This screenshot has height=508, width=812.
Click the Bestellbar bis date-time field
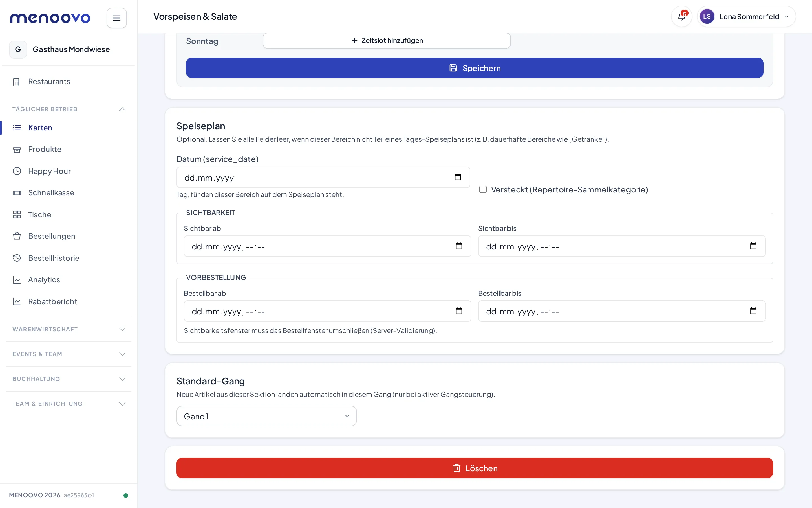621,311
